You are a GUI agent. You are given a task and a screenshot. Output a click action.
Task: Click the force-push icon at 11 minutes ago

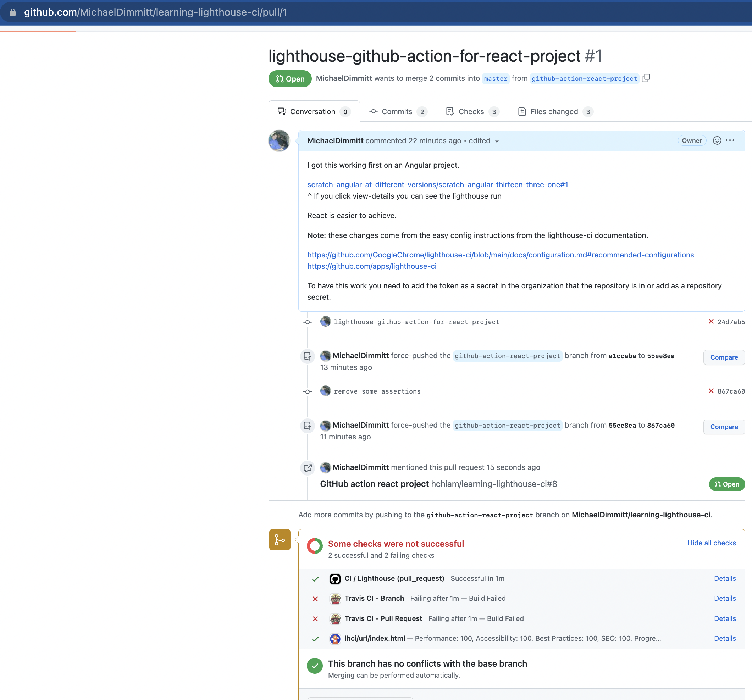(308, 426)
